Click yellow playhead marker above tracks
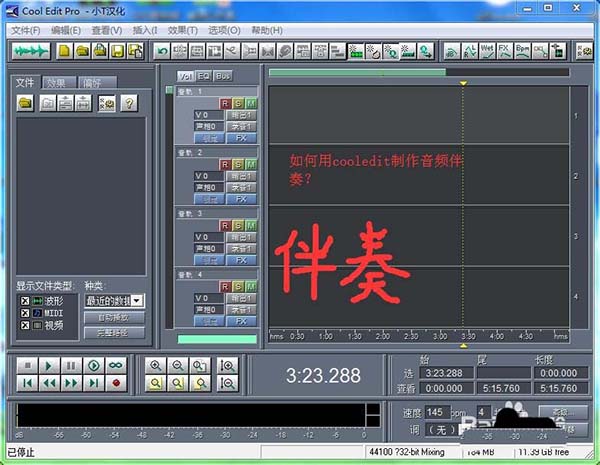The width and height of the screenshot is (600, 465). click(463, 83)
